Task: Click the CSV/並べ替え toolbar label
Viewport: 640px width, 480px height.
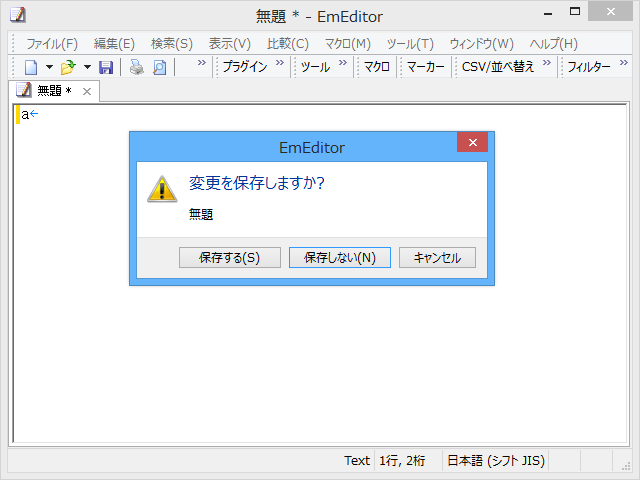Action: pos(498,67)
